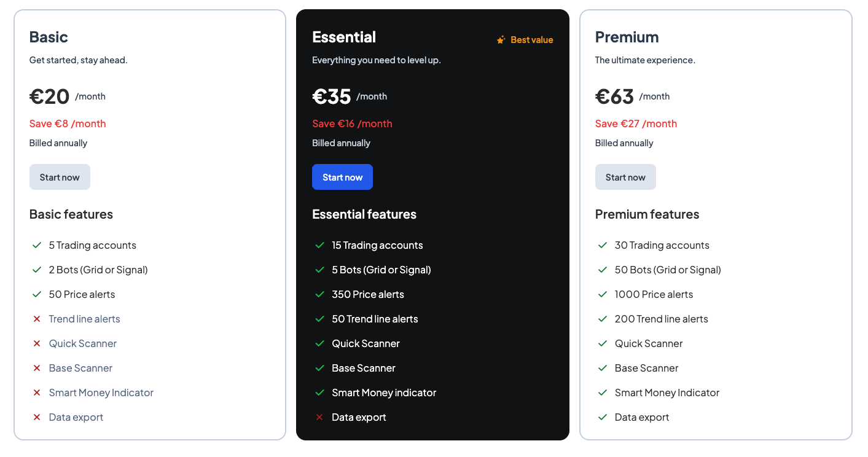Viewport: 868px width, 457px height.
Task: Click checkmark beside Premium Data export
Action: [x=603, y=417]
